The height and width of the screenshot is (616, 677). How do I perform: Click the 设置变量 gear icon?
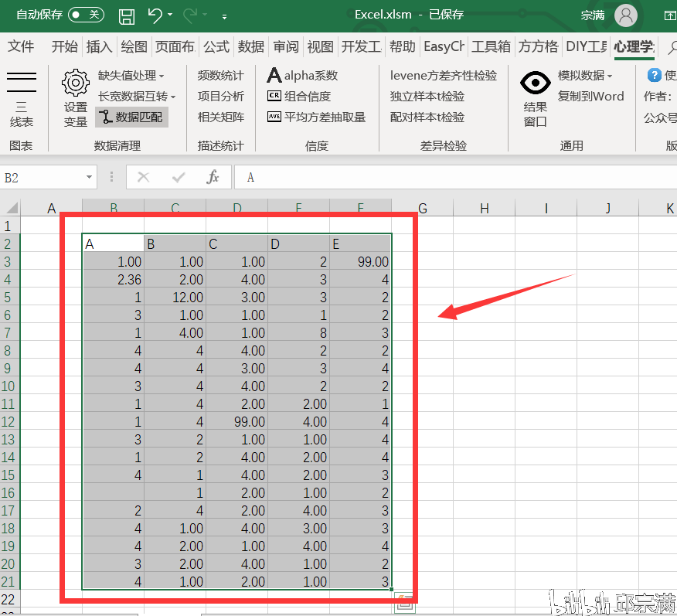[x=76, y=83]
